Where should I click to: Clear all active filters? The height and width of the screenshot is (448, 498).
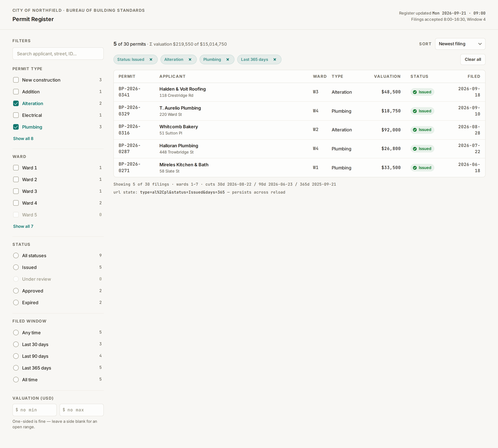click(473, 60)
